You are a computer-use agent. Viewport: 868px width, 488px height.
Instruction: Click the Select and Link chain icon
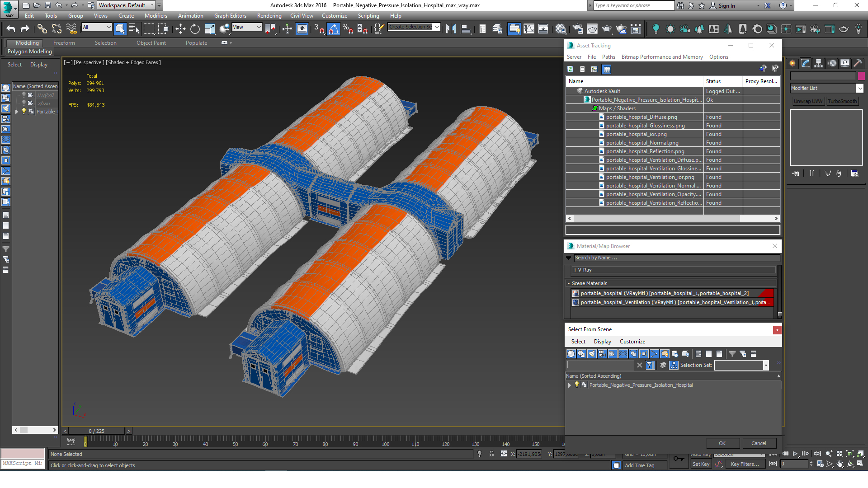(x=42, y=29)
